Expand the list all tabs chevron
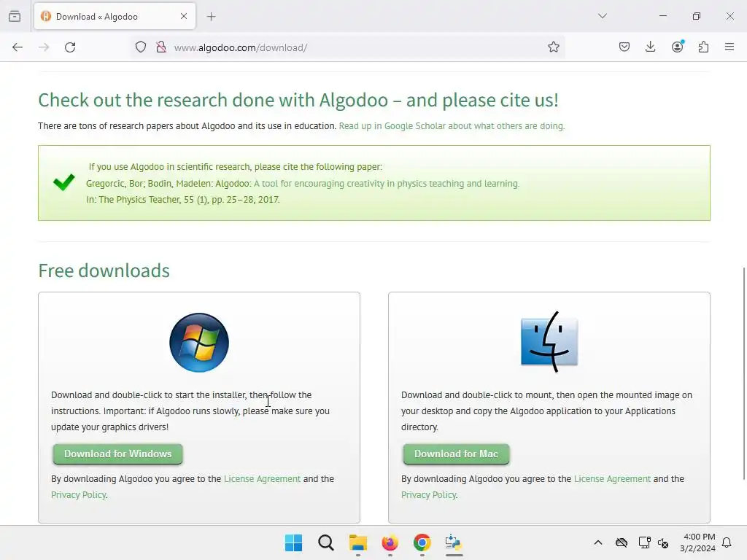747x560 pixels. [x=602, y=16]
